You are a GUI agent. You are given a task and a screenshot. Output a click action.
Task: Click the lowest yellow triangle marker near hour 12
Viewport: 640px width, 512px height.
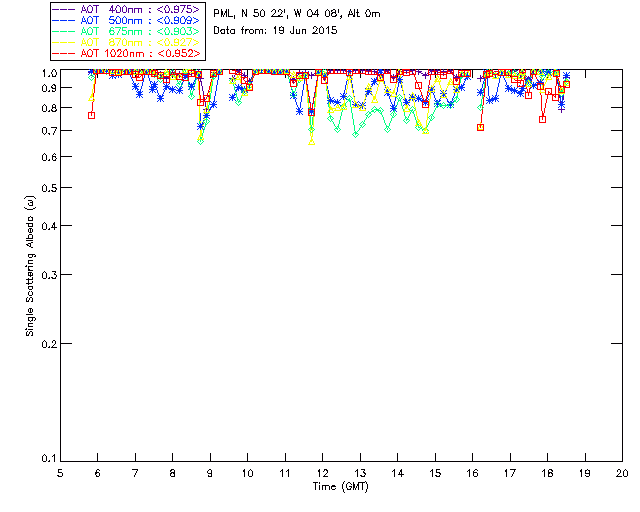click(x=311, y=142)
